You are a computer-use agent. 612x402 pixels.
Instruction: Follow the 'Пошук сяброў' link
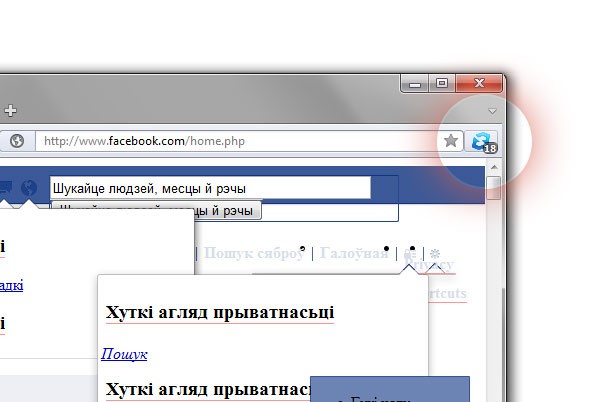click(x=254, y=253)
